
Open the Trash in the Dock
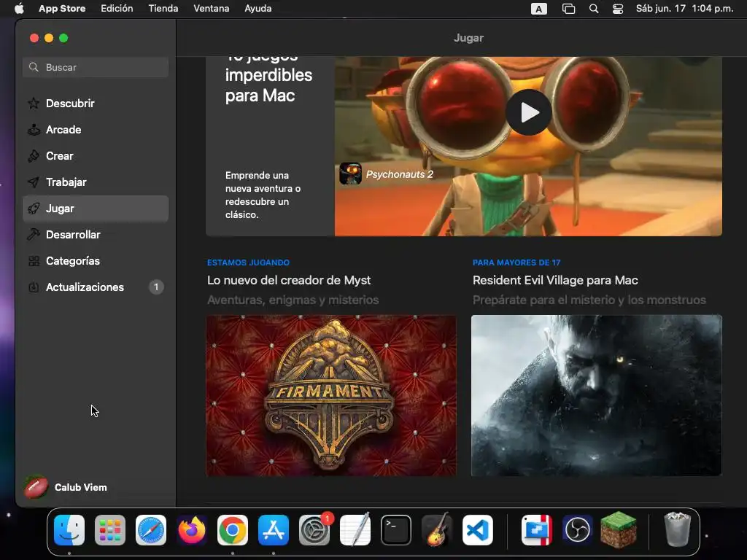[x=677, y=529]
